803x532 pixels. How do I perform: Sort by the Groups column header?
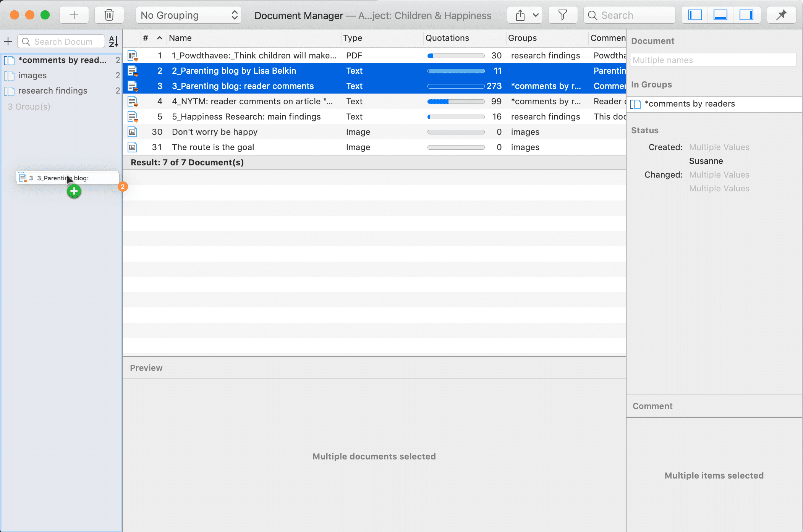(522, 38)
